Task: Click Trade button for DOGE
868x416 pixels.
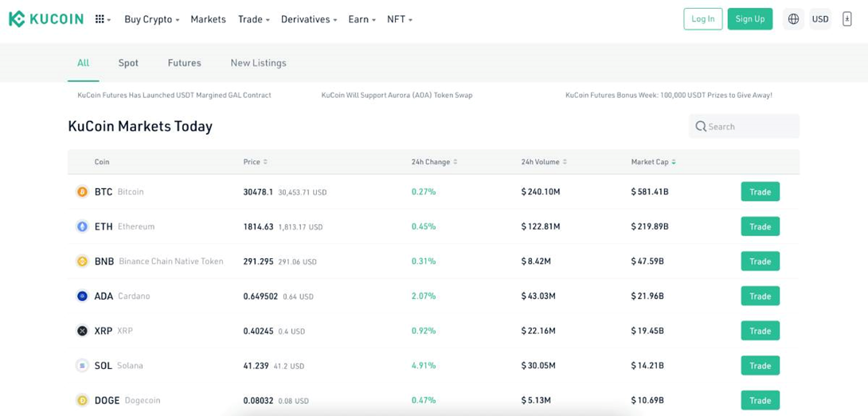Action: 760,400
